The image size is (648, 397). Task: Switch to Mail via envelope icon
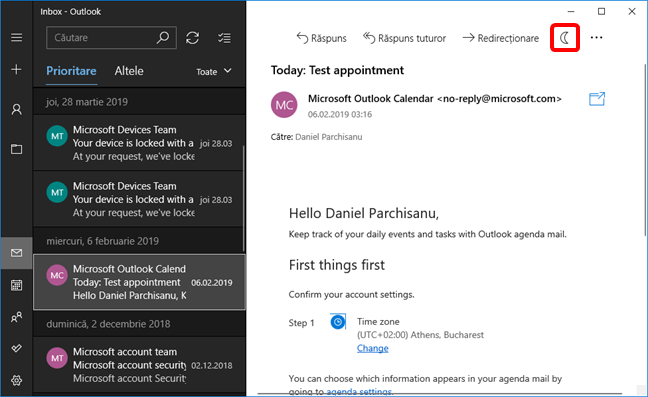(17, 253)
